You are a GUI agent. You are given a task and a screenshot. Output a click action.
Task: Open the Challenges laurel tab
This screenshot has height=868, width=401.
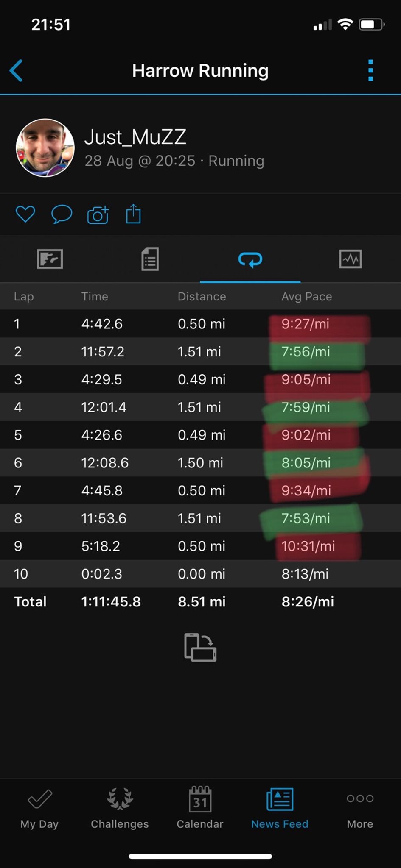click(120, 808)
